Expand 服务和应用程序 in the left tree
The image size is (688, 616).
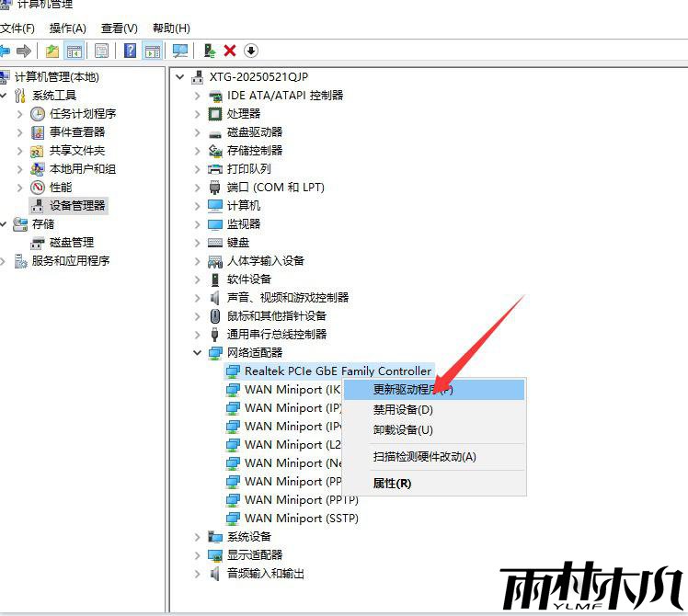click(3, 261)
